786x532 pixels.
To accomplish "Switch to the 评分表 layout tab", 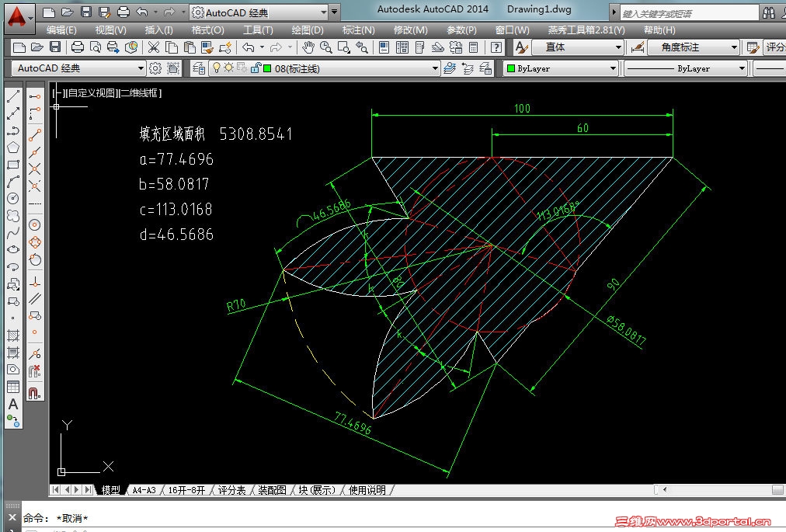I will point(231,490).
